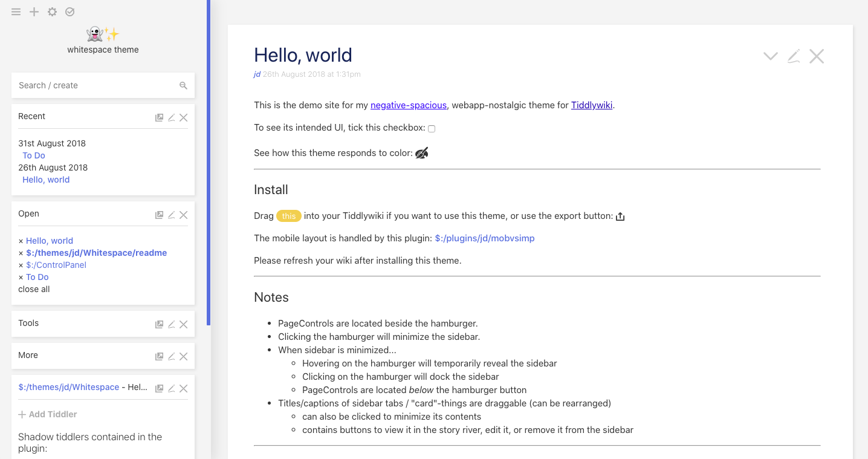
Task: Open more actions chevron for Hello, world
Action: point(770,56)
